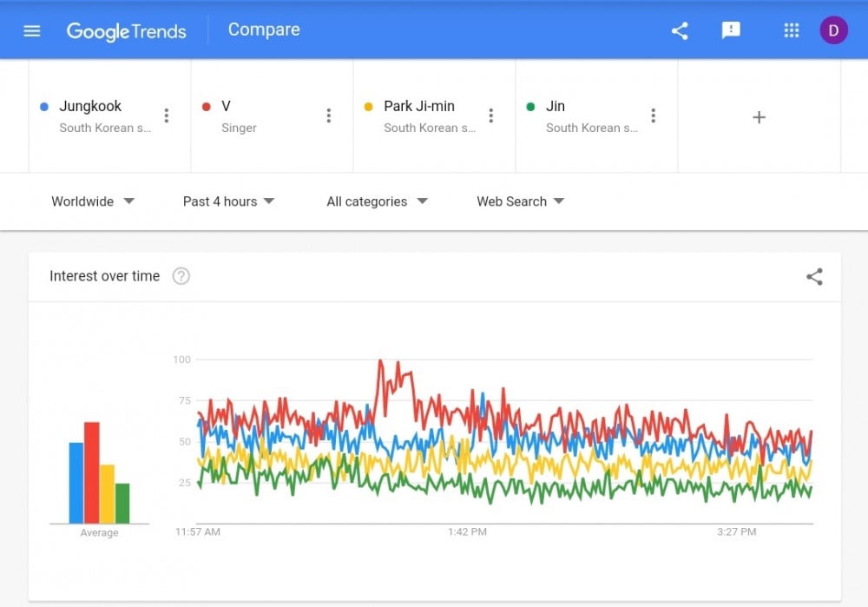Open the account avatar labeled D
The height and width of the screenshot is (607, 868).
[x=833, y=30]
